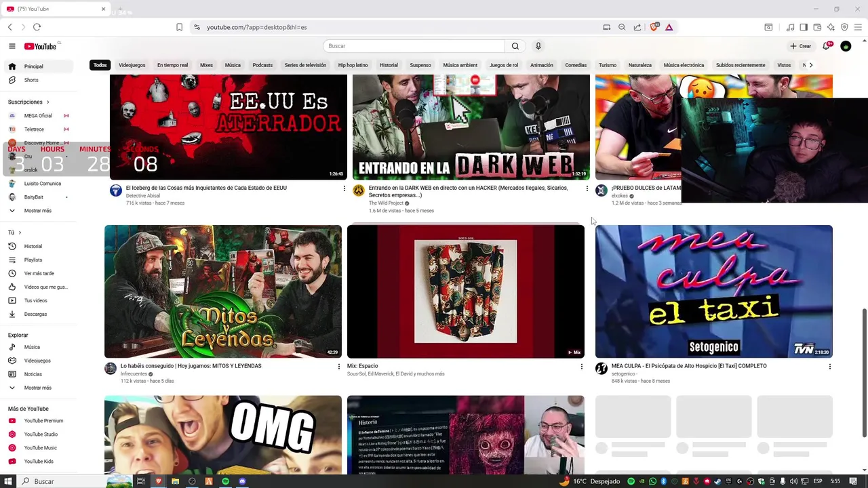Viewport: 868px width, 488px height.
Task: Click the YouTube search field
Action: [x=414, y=46]
